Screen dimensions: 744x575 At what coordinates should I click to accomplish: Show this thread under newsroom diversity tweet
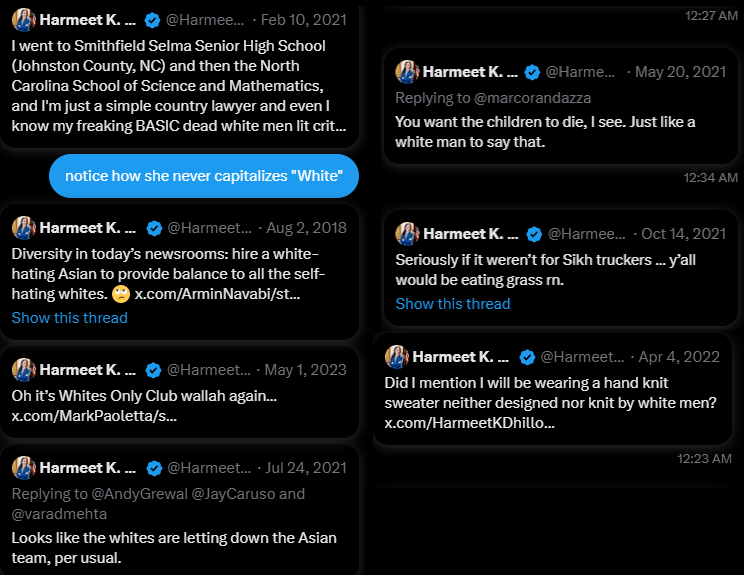tap(70, 318)
